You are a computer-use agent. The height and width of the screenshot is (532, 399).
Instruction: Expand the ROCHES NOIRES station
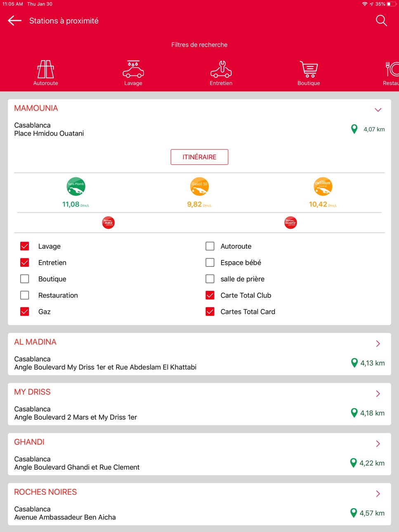pos(378,494)
